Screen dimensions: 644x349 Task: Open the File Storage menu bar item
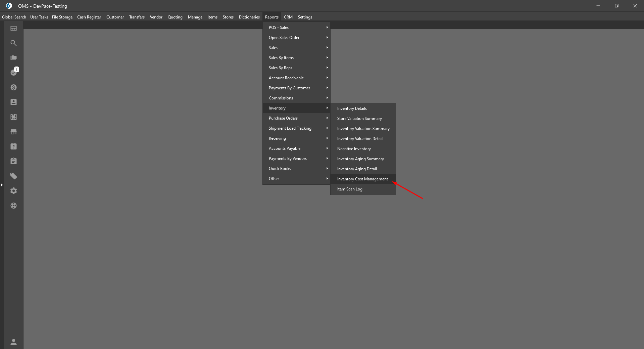click(62, 17)
